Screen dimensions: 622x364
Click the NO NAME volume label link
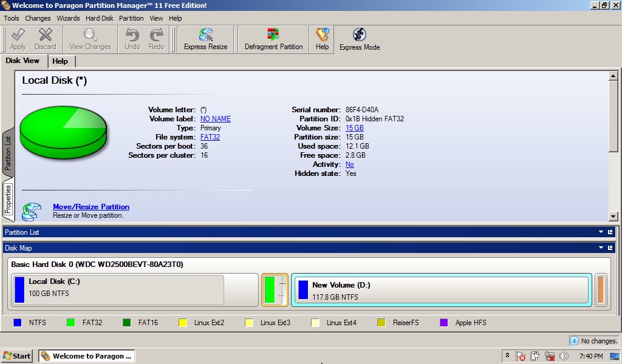(x=216, y=119)
